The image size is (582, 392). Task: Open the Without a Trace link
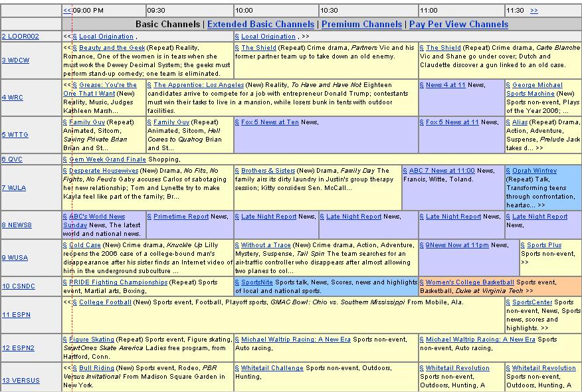(x=266, y=245)
